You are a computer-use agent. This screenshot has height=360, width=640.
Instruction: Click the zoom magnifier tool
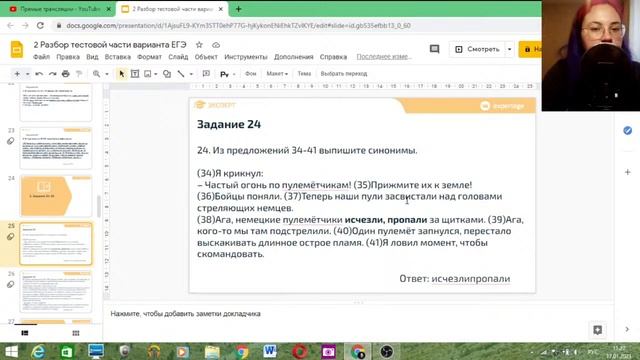(x=96, y=74)
